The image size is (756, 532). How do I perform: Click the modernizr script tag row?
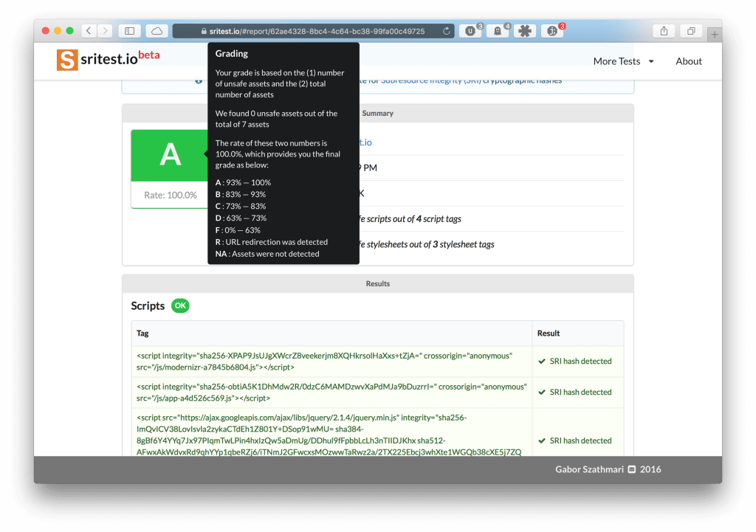(331, 362)
